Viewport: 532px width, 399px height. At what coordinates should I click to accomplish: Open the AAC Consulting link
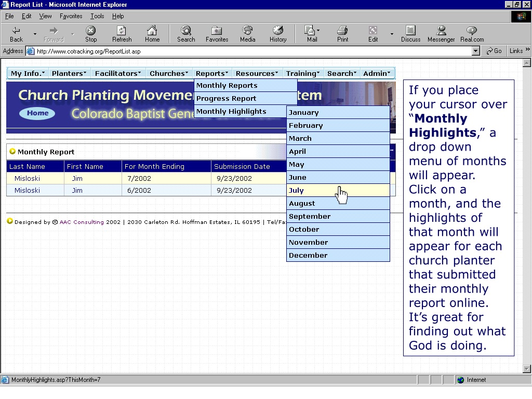pos(82,222)
